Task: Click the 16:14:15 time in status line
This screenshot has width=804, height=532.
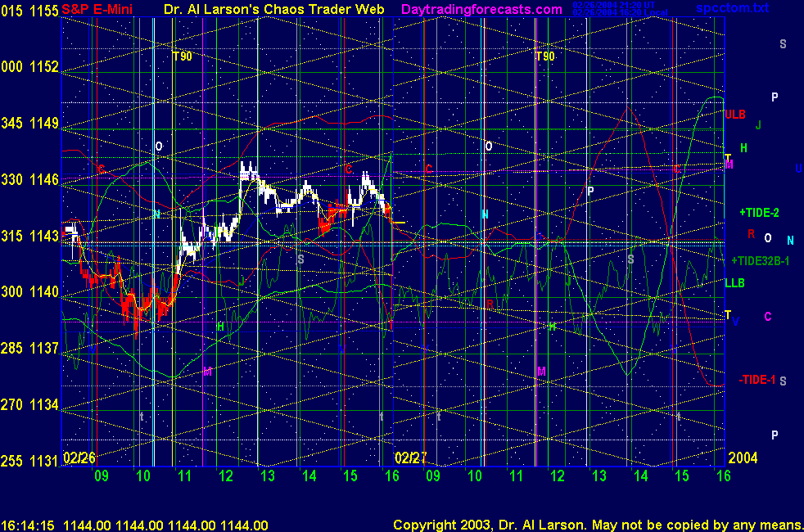Action: pos(28,525)
